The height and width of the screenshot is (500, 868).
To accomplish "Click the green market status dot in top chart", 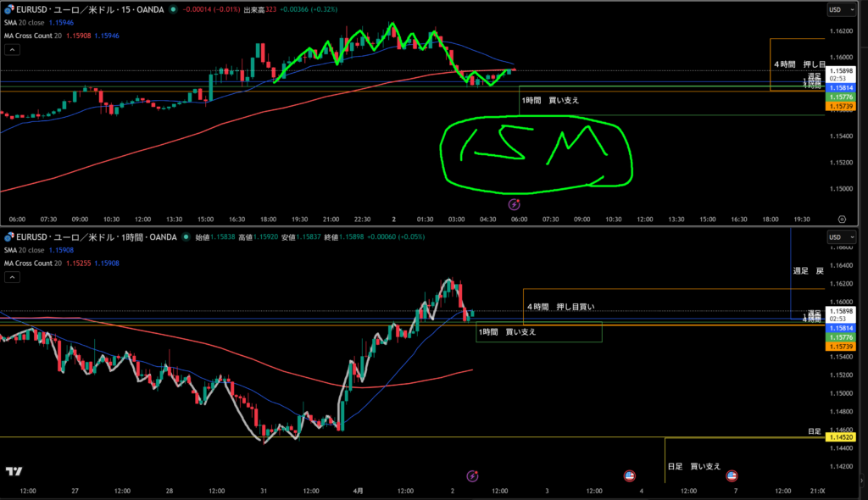I will tap(174, 10).
